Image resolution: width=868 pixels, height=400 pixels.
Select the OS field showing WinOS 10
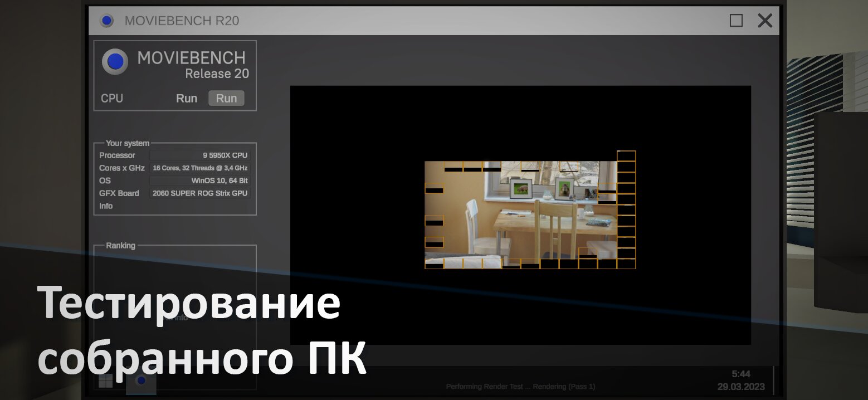click(199, 181)
